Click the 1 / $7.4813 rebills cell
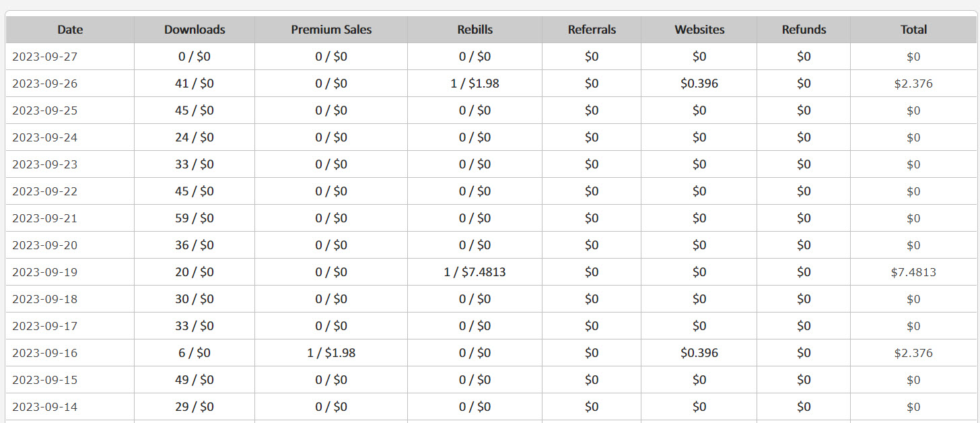This screenshot has width=980, height=423. point(475,272)
